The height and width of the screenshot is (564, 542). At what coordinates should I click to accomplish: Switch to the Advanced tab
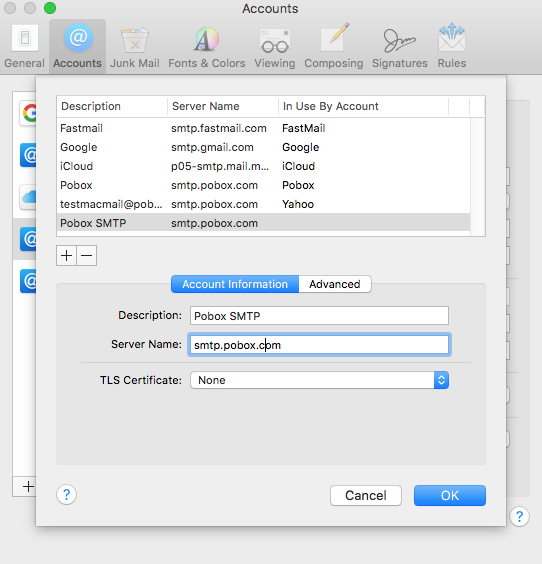[335, 284]
